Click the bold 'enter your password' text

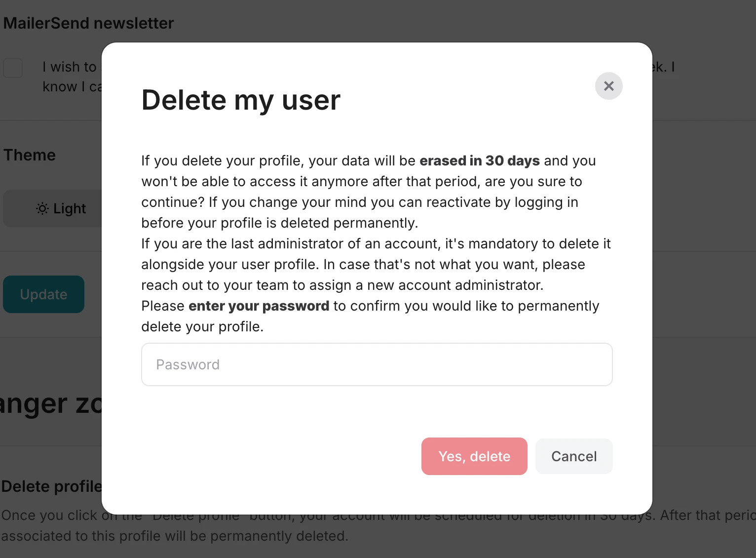pos(259,306)
